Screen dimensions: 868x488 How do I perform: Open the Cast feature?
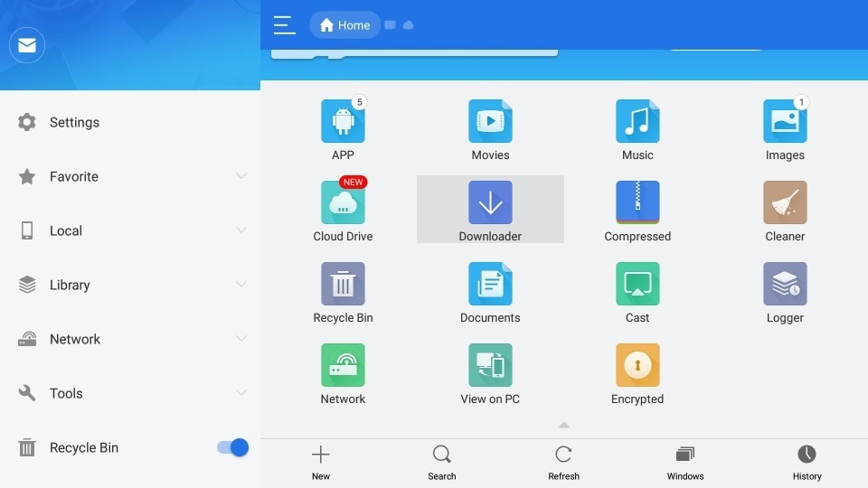point(637,285)
